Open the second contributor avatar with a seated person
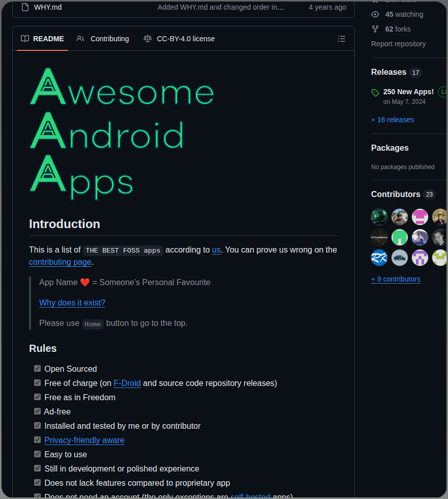 (x=400, y=217)
